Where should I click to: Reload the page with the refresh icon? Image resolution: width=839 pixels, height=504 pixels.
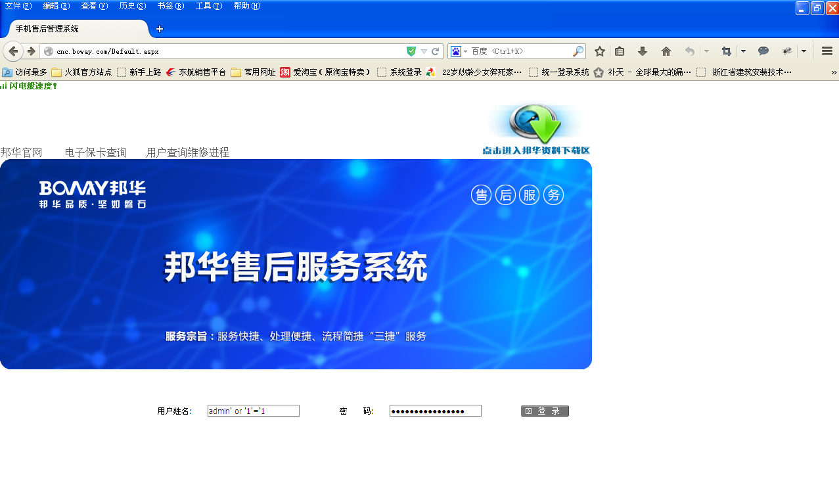(435, 51)
